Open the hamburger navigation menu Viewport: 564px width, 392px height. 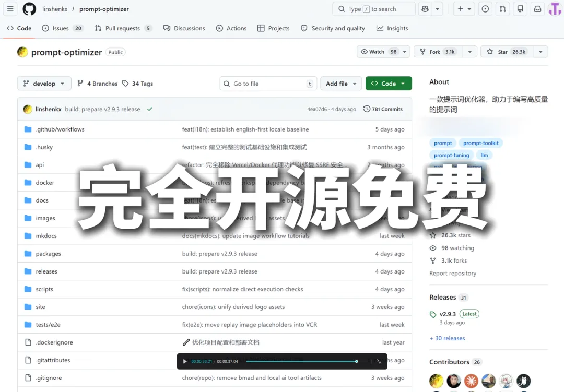pos(10,9)
